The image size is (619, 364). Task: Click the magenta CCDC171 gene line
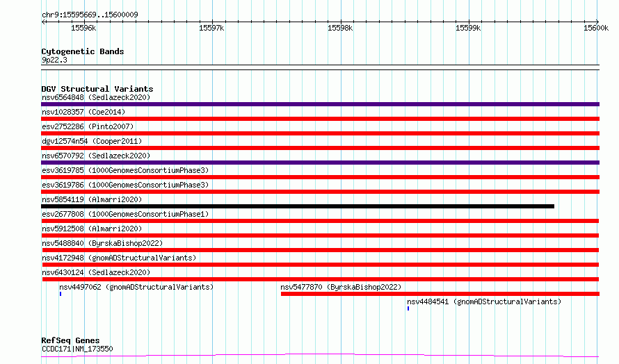click(x=320, y=356)
